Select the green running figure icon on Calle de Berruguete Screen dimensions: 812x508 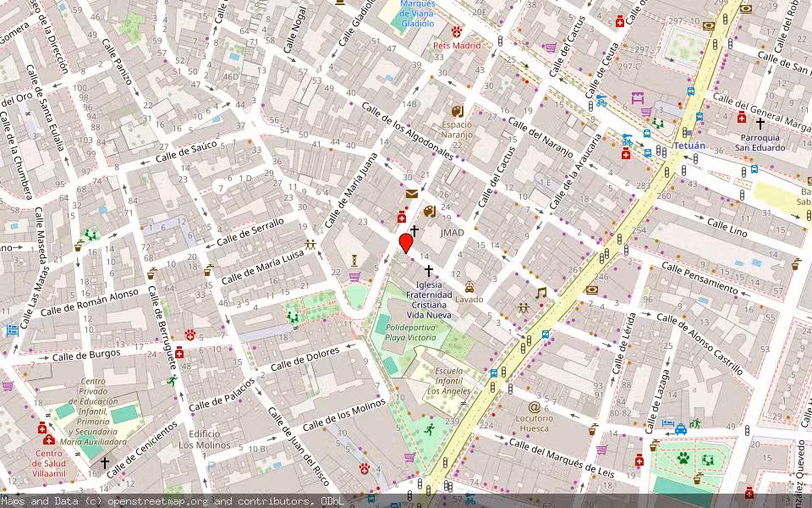[x=173, y=381]
